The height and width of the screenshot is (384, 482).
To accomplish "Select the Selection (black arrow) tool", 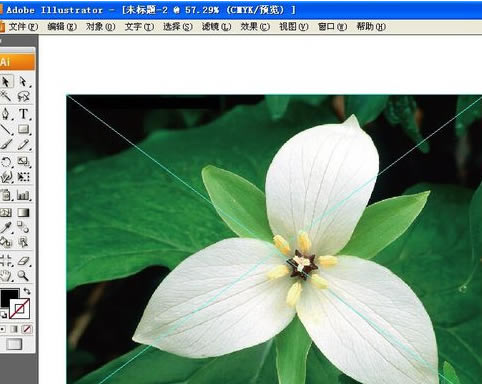I will (x=6, y=82).
